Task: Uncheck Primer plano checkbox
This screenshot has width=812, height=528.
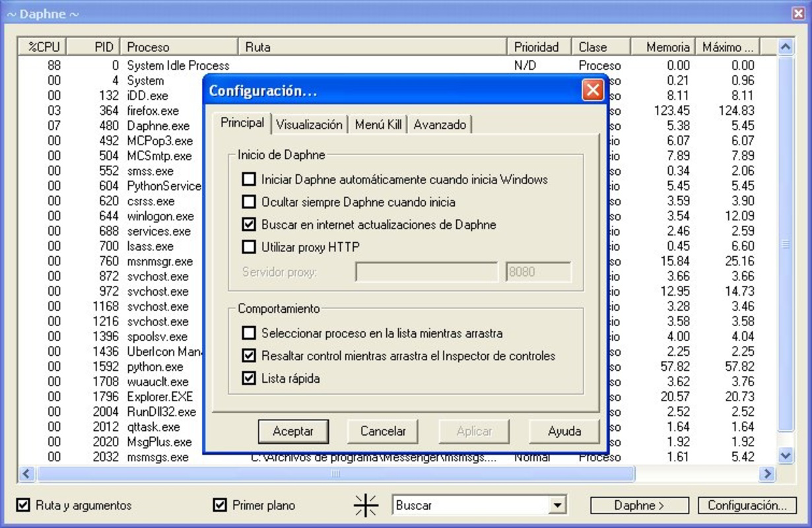Action: (220, 506)
